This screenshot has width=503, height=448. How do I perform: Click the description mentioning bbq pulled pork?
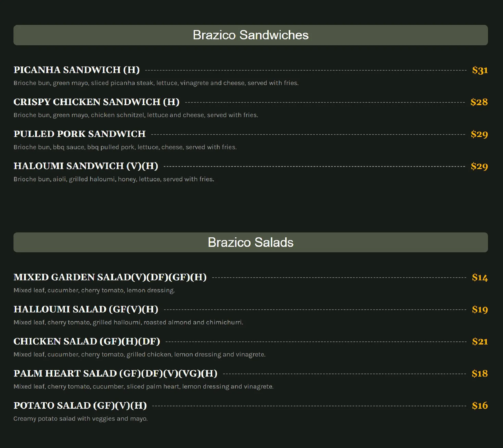(125, 147)
